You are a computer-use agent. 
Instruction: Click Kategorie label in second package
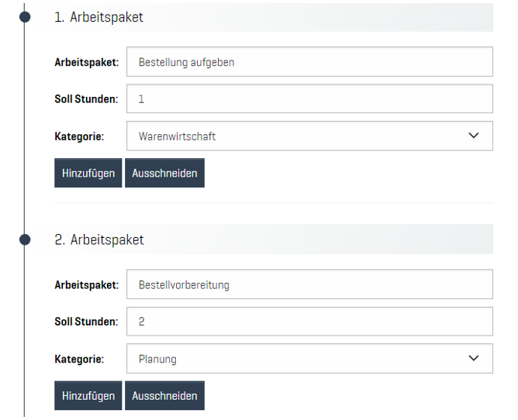(79, 359)
